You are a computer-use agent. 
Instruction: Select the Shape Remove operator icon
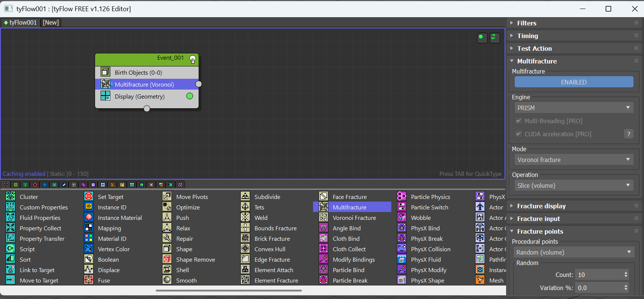coord(167,259)
